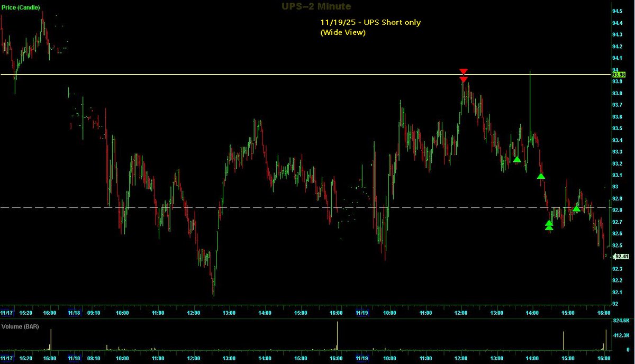Click the 11/18 date label on time axis
The width and height of the screenshot is (635, 364).
pyautogui.click(x=74, y=313)
